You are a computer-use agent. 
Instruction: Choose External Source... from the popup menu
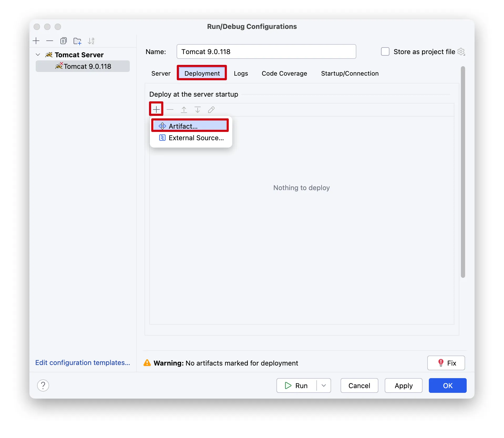[191, 138]
